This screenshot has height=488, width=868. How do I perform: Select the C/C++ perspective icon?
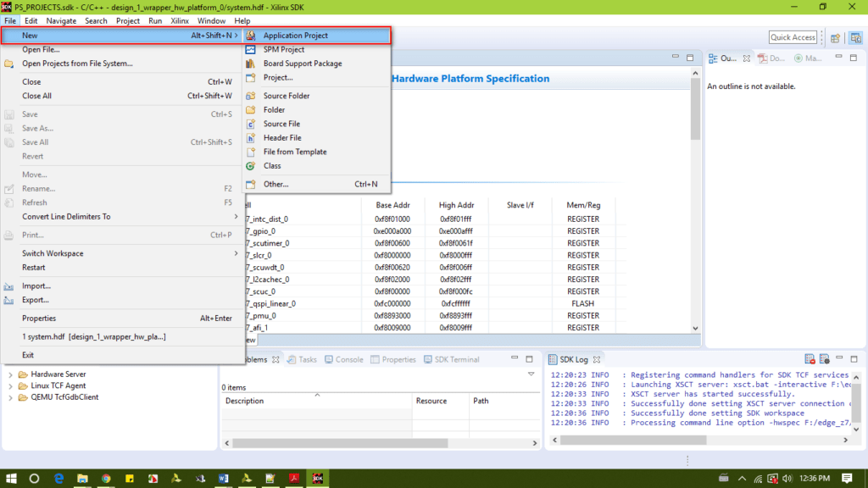[854, 37]
